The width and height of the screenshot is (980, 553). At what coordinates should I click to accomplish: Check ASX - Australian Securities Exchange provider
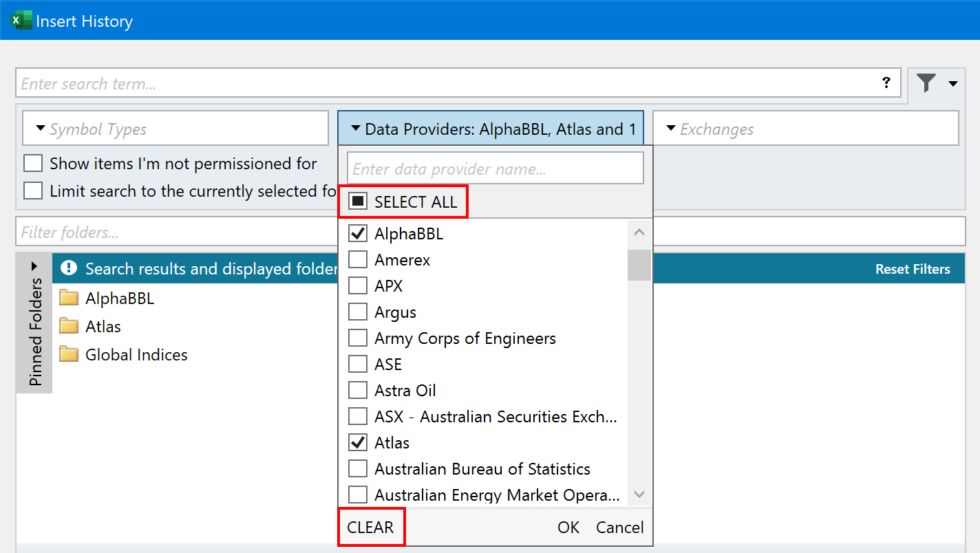coord(358,417)
